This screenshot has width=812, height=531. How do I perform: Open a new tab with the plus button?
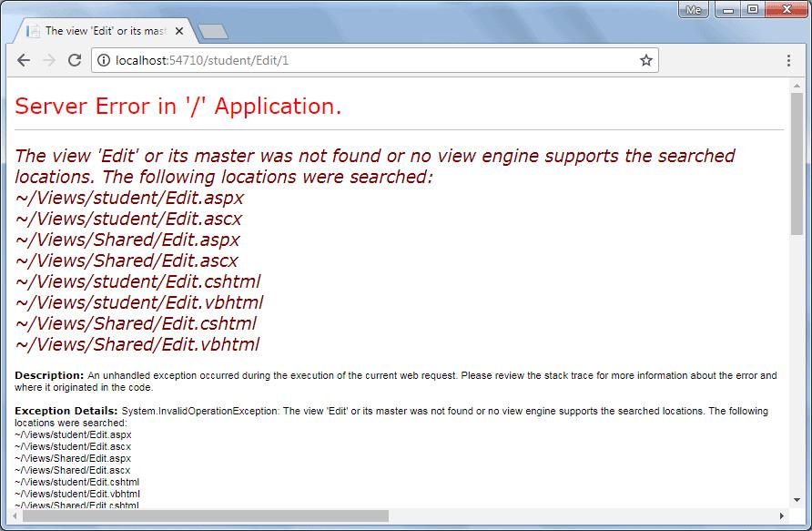[x=213, y=29]
